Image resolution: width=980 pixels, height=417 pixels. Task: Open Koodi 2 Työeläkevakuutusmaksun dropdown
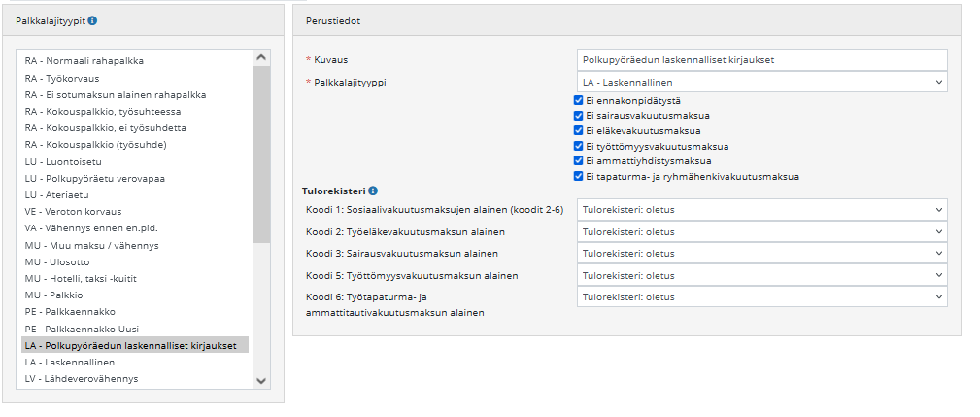[x=761, y=231]
